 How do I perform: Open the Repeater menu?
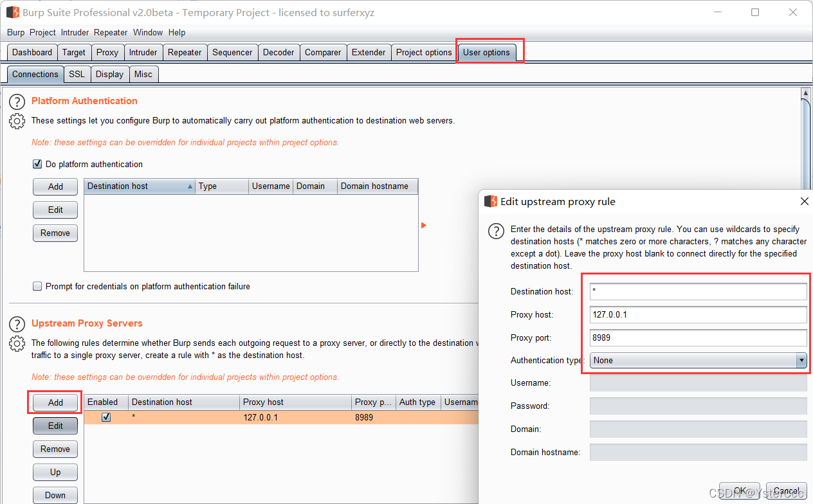click(111, 32)
